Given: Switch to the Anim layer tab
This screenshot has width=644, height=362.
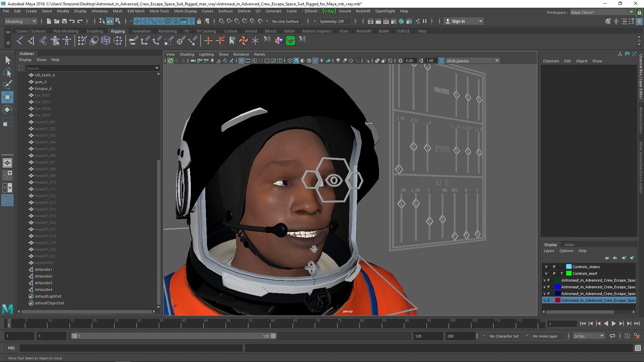Looking at the screenshot, I should pos(569,245).
